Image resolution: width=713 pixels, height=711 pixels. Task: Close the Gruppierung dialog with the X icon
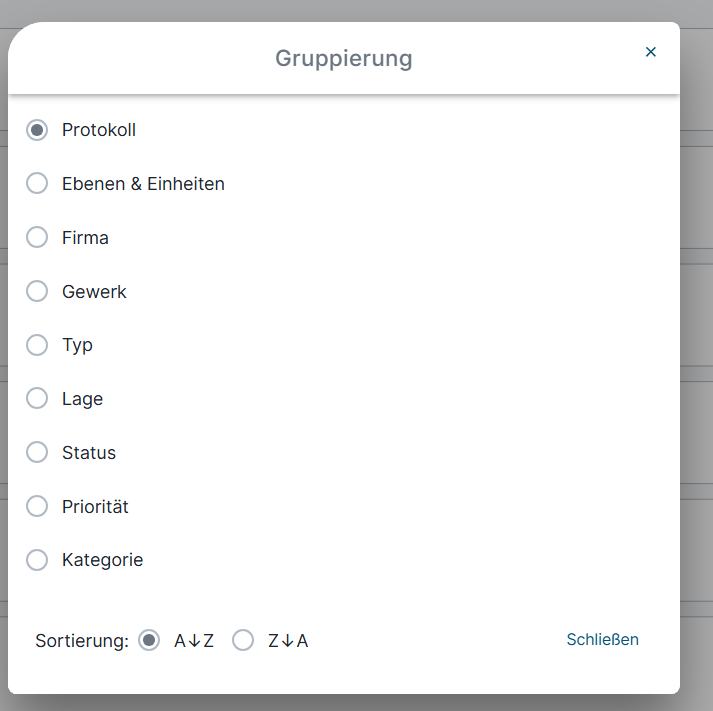tap(651, 52)
